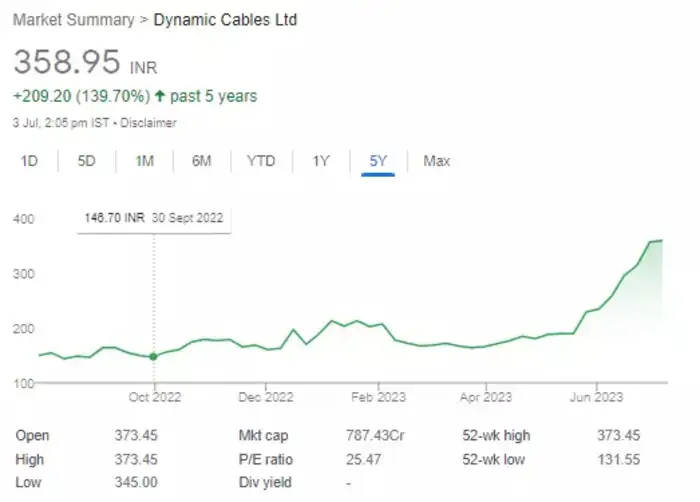Show the Max range chart

pos(437,161)
